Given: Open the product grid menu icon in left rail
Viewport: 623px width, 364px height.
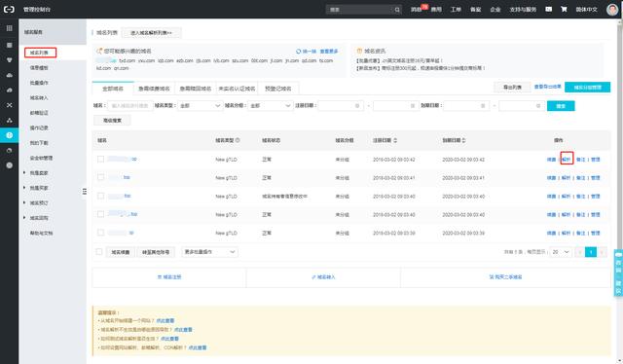Looking at the screenshot, I should pos(9,28).
